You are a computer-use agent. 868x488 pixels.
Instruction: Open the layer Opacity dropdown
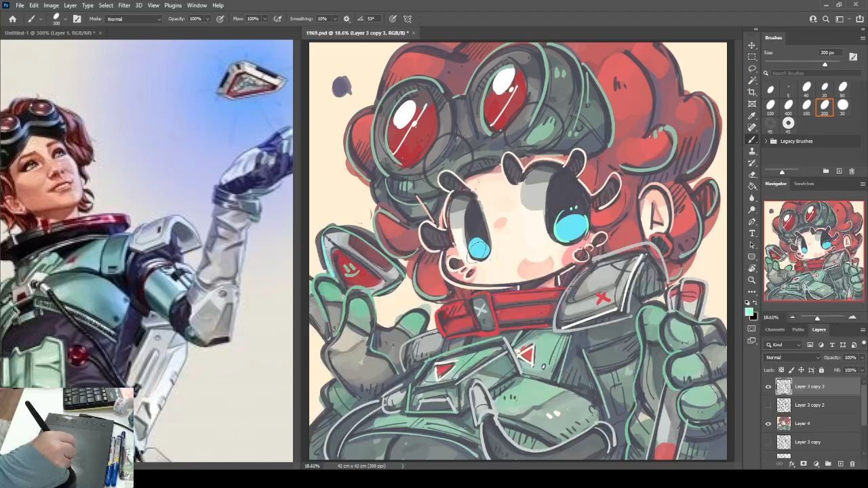click(861, 357)
